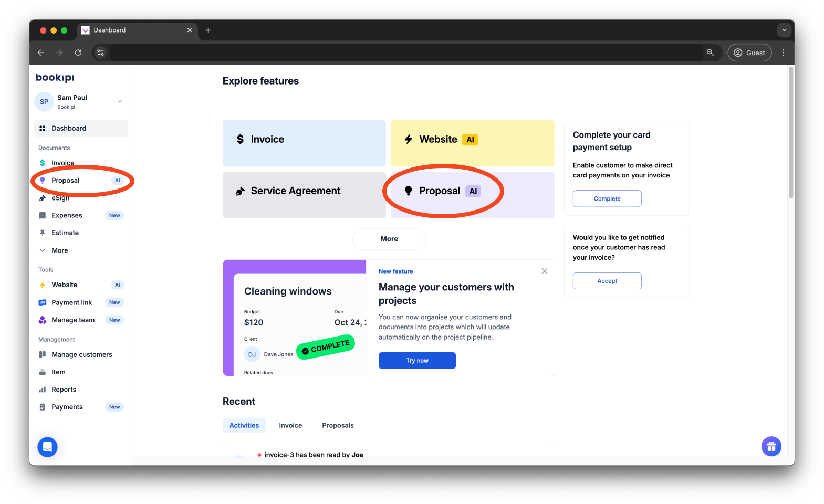Click the zoom magnifier icon in address bar
Image resolution: width=824 pixels, height=504 pixels.
tap(711, 52)
